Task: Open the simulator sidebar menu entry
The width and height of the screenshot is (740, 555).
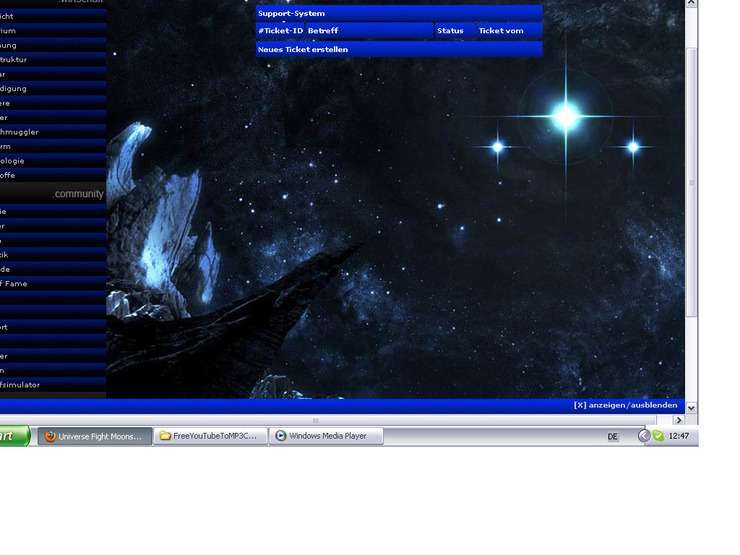Action: click(x=20, y=383)
